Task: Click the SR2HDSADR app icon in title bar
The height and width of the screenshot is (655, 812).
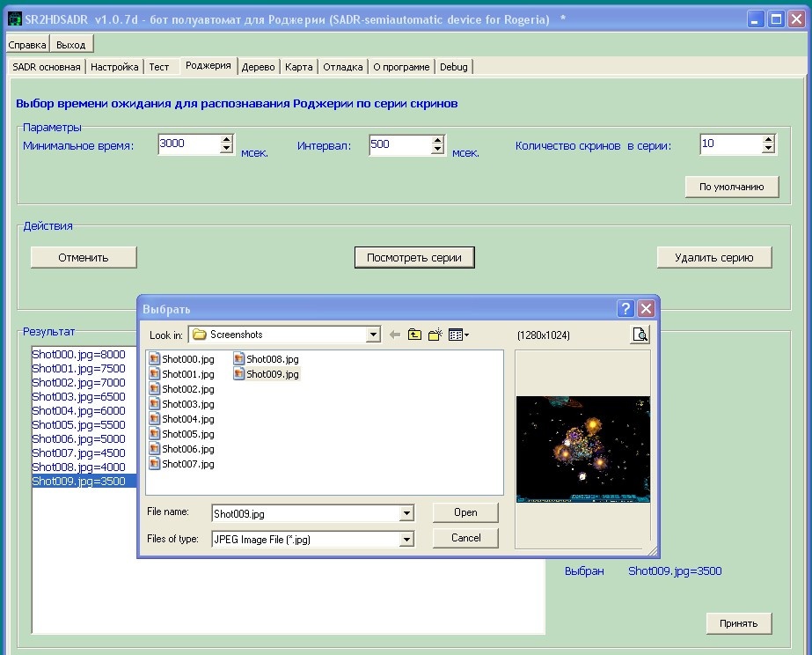Action: pyautogui.click(x=14, y=19)
